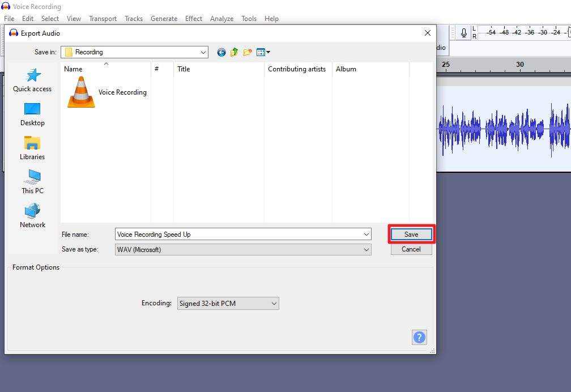Open the Transport menu
Image resolution: width=571 pixels, height=392 pixels.
(103, 19)
